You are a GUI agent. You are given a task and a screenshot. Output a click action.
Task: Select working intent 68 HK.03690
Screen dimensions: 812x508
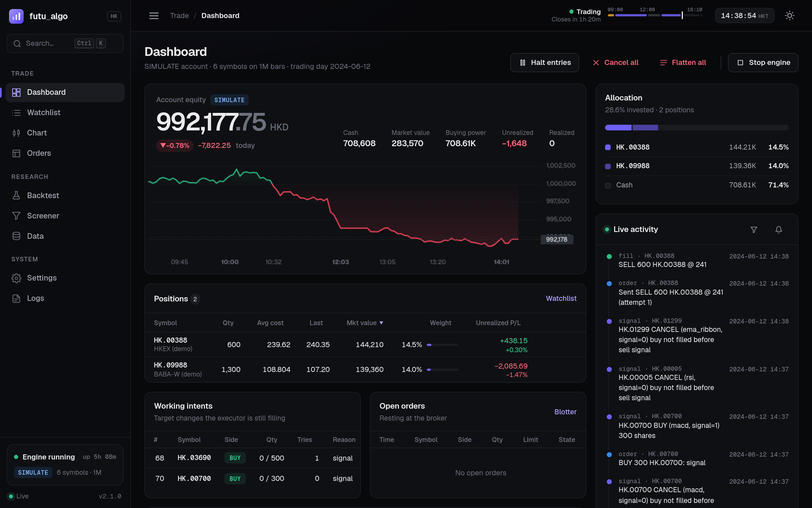click(x=252, y=458)
